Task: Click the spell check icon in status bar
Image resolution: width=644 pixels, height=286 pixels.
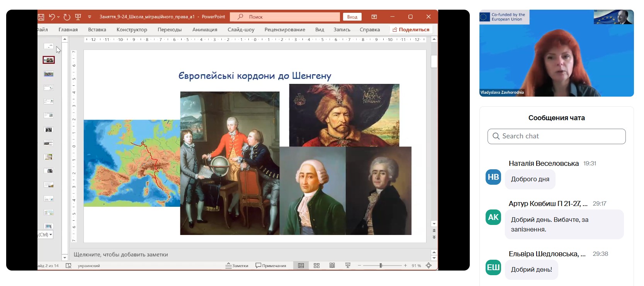Action: (x=68, y=266)
